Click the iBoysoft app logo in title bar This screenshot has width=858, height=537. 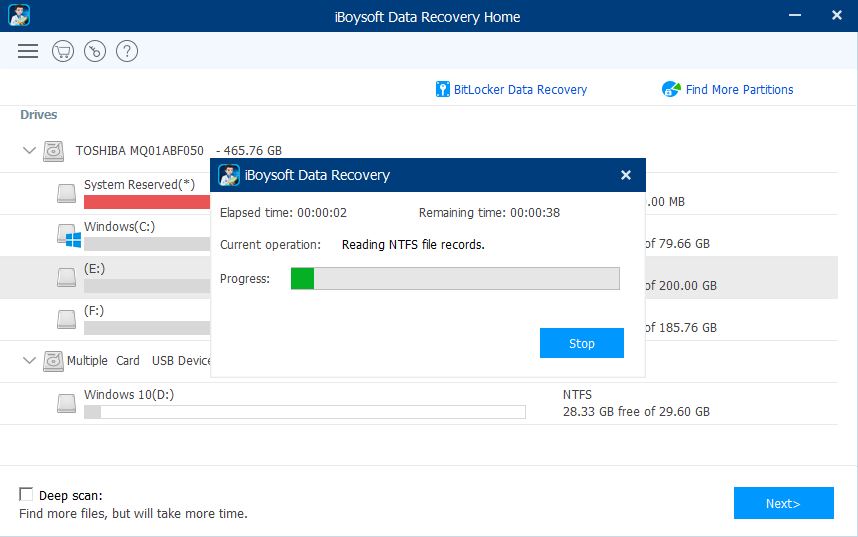(x=19, y=15)
